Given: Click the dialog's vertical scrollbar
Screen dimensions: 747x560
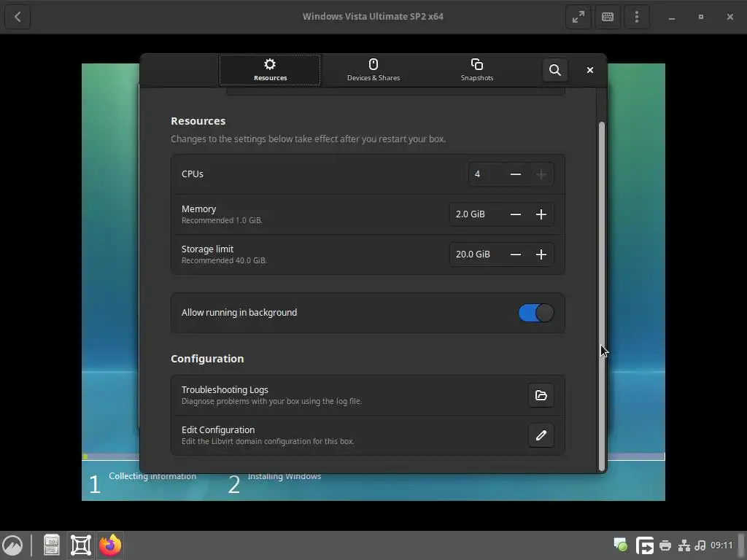Looking at the screenshot, I should point(602,296).
